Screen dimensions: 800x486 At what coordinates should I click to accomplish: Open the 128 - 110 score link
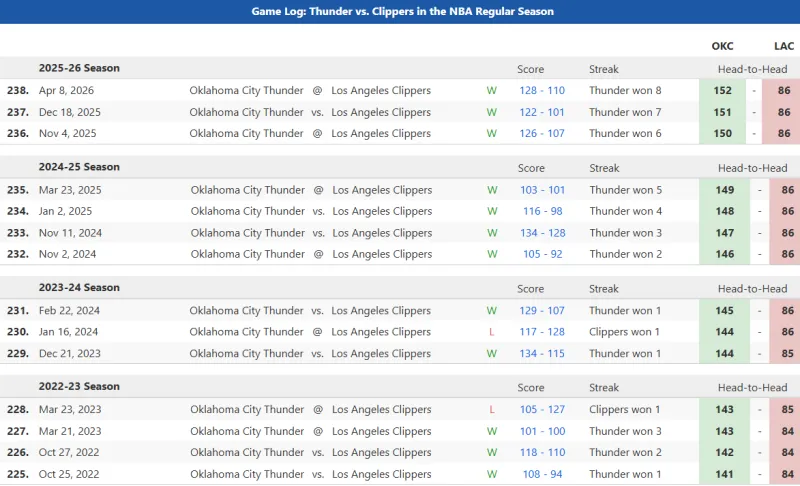click(542, 90)
